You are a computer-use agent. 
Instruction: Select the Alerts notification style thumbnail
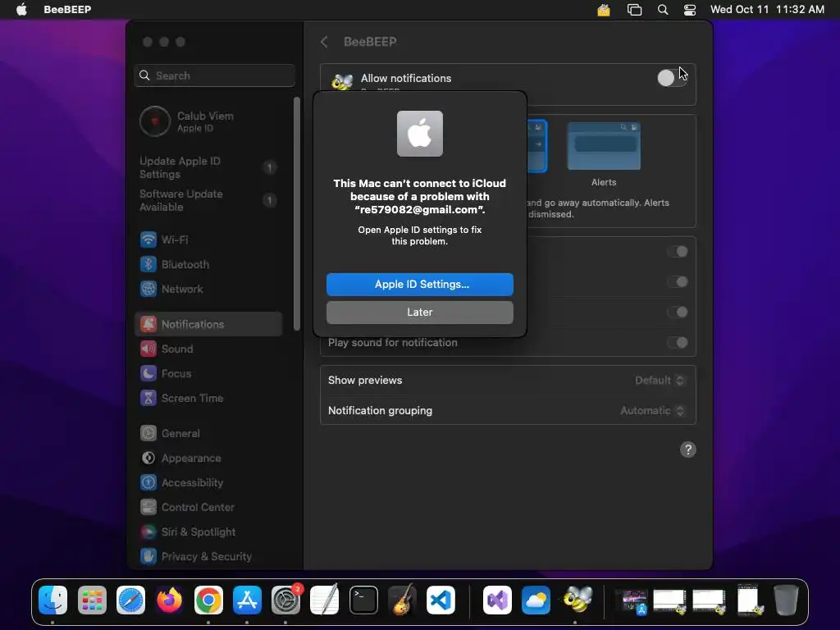[604, 146]
